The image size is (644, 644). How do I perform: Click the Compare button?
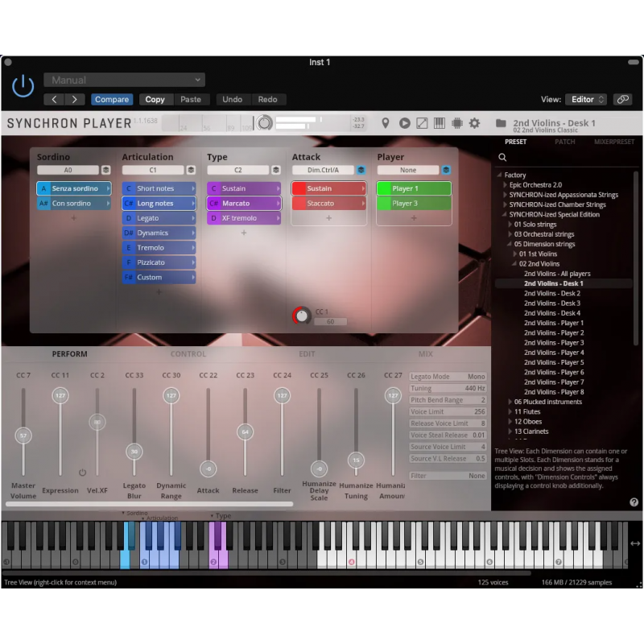point(112,99)
